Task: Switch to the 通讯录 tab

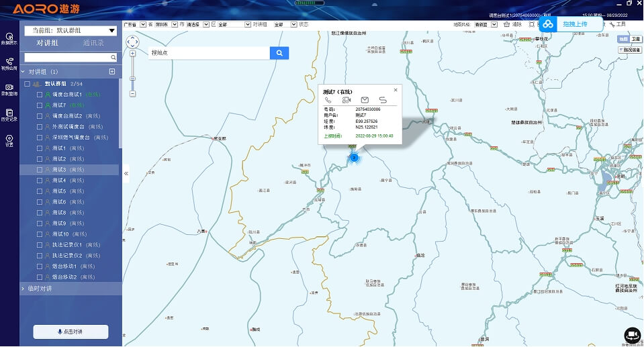Action: (93, 43)
